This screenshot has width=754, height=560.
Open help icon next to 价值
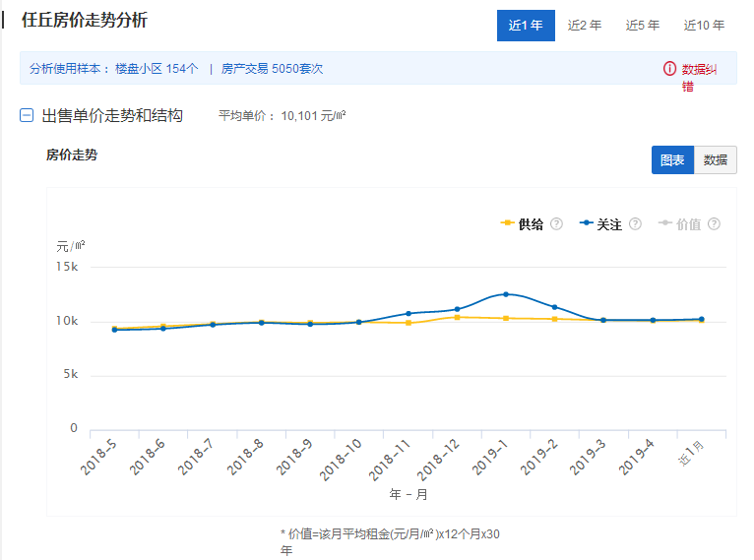pyautogui.click(x=714, y=224)
